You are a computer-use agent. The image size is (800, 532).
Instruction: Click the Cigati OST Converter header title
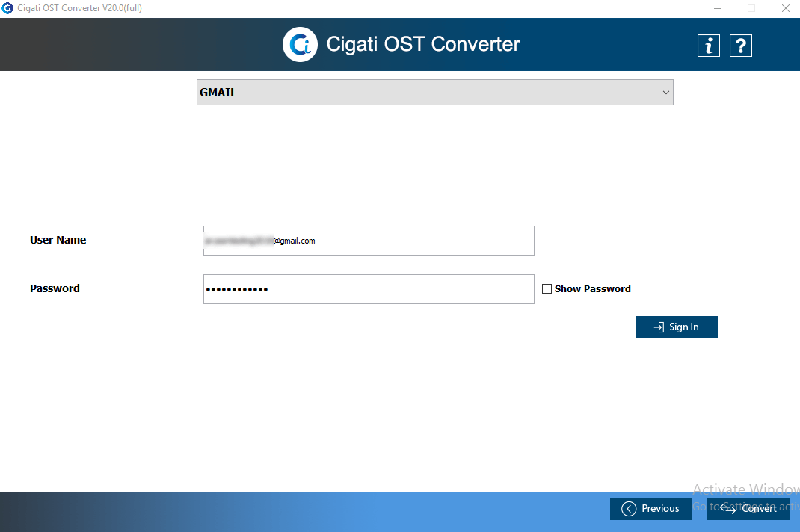click(423, 44)
